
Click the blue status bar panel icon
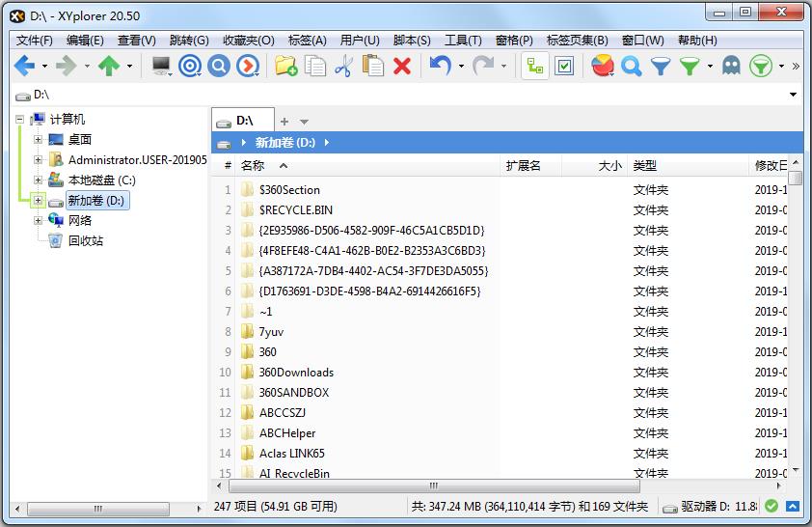[793, 507]
